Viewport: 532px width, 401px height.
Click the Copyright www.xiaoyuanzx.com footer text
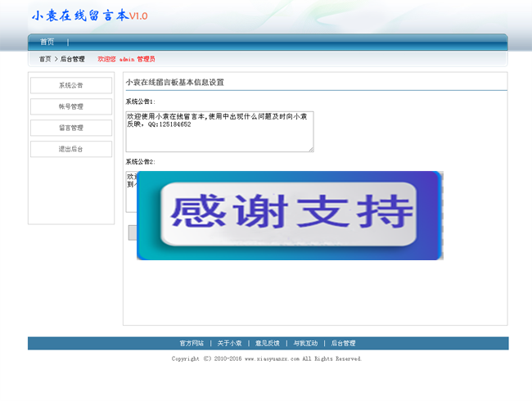(x=267, y=358)
